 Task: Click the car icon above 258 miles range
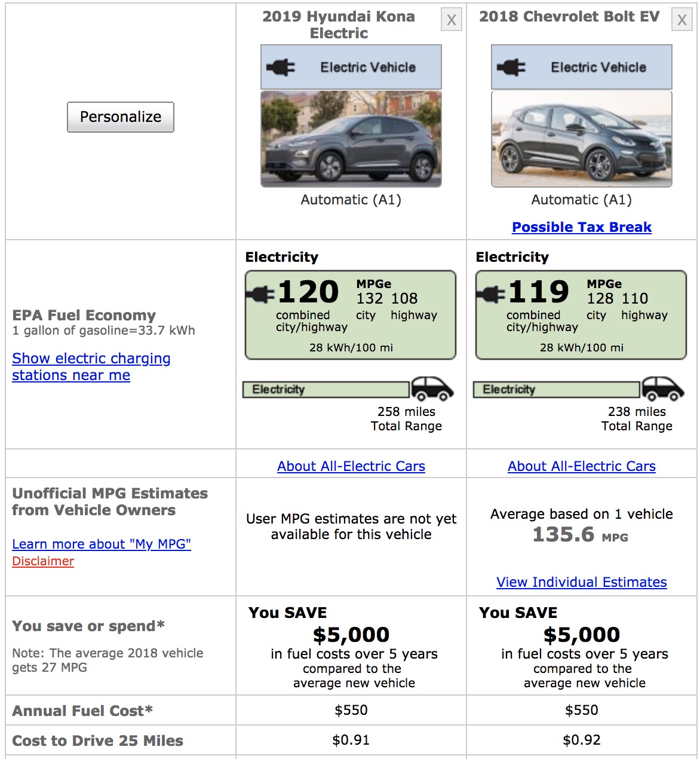tap(432, 388)
